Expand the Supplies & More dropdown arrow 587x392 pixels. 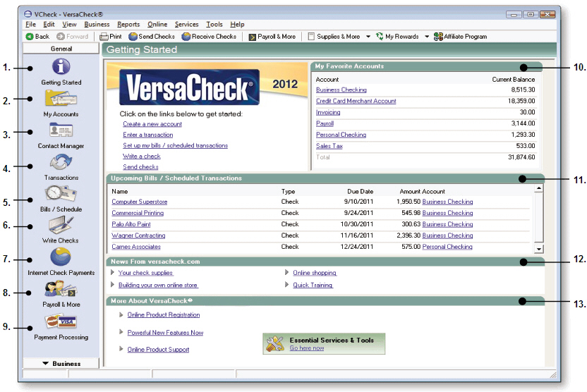coord(368,36)
